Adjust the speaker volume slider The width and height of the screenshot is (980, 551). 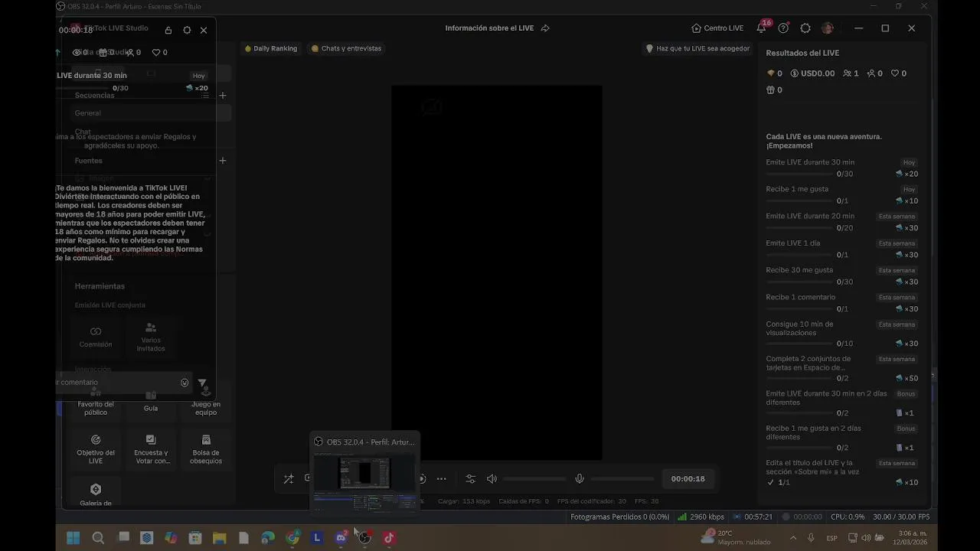coord(534,479)
